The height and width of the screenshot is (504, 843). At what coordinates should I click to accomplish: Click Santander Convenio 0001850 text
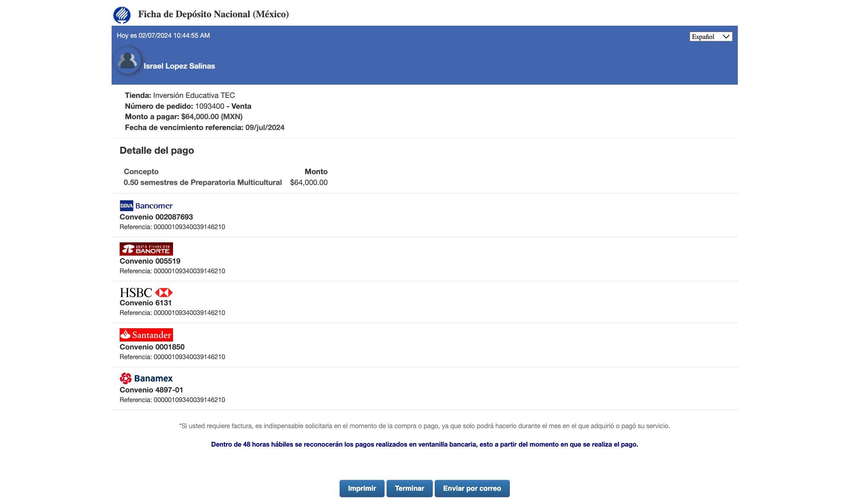pyautogui.click(x=152, y=347)
